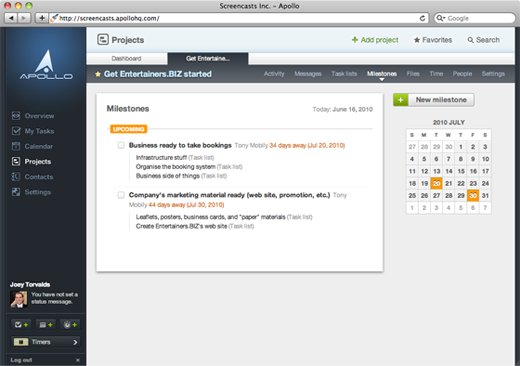Screen dimensions: 520x366
Task: Click the browser address bar
Action: (x=238, y=18)
